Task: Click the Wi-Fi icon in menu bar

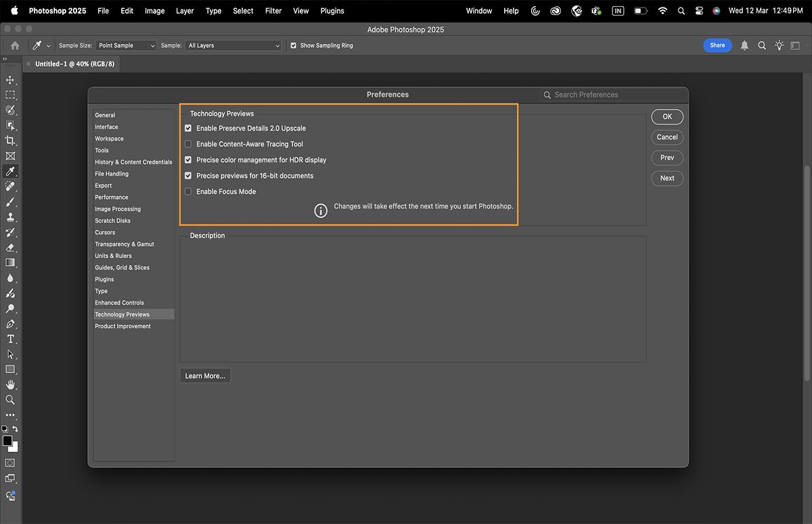Action: pyautogui.click(x=662, y=11)
